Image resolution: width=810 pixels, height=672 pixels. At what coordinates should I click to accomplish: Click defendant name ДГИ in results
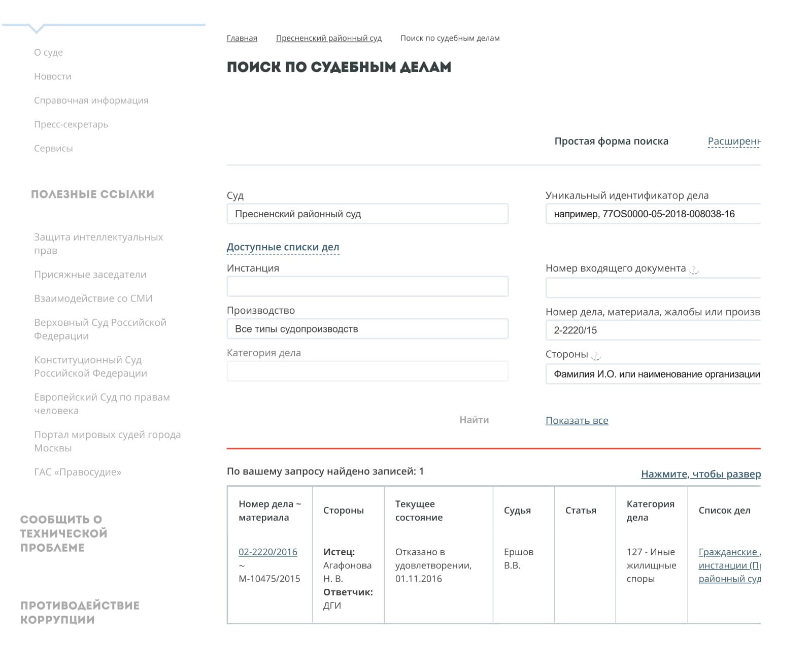(x=332, y=606)
